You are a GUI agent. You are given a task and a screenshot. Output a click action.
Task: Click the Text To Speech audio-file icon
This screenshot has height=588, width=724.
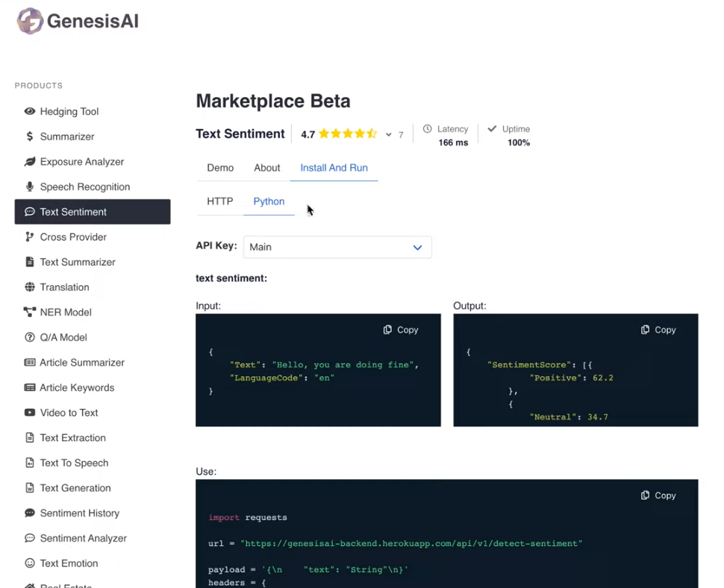pos(30,463)
